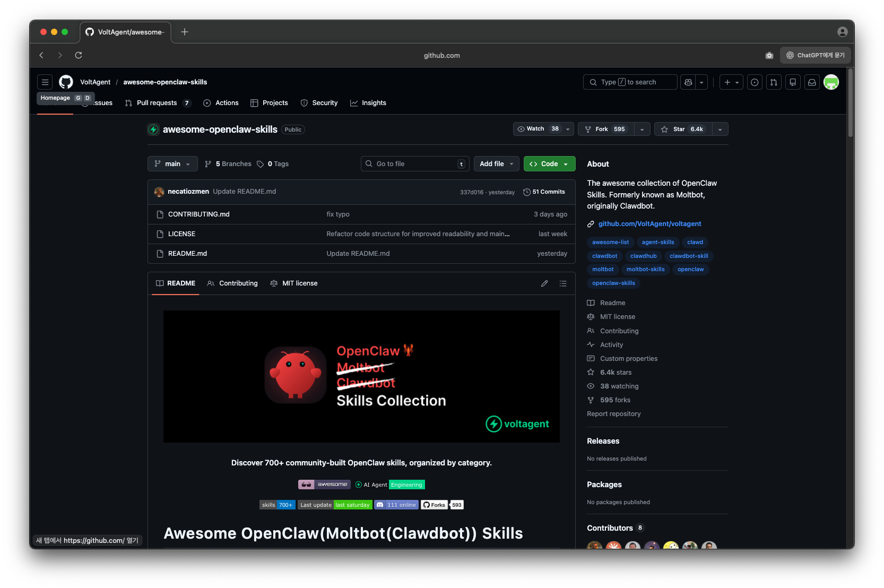Open the main branch selector dropdown

[172, 164]
